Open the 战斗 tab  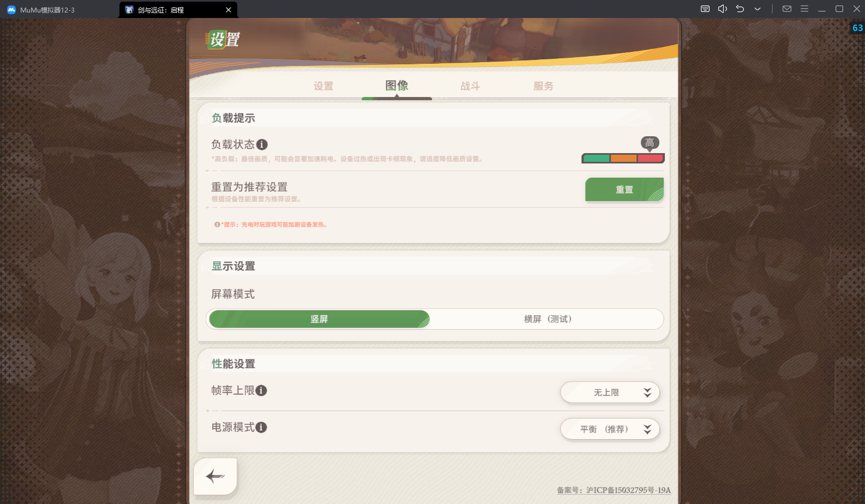click(x=470, y=86)
